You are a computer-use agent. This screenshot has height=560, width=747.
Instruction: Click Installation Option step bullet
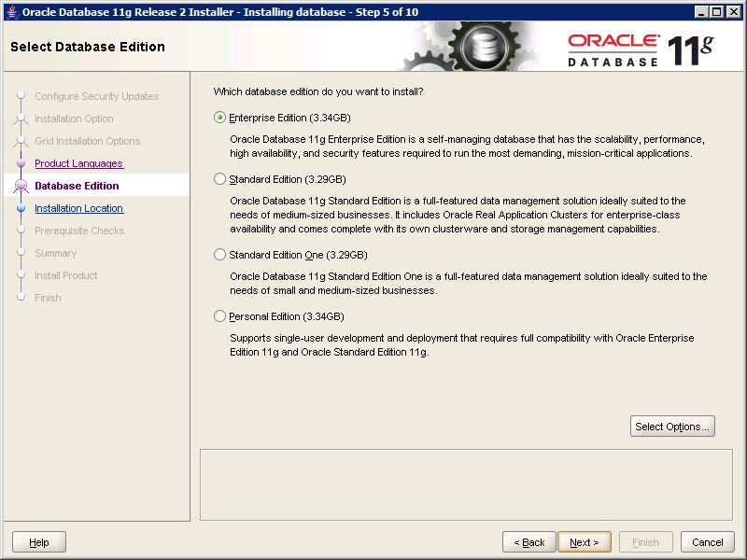tap(21, 119)
